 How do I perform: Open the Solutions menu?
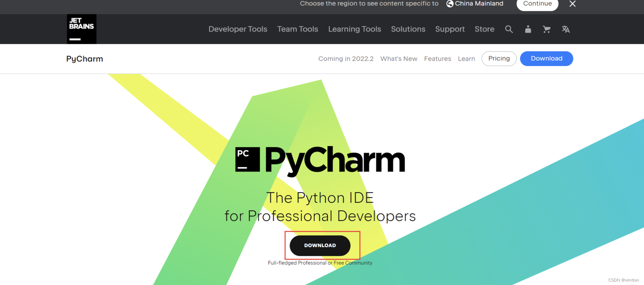pyautogui.click(x=408, y=29)
